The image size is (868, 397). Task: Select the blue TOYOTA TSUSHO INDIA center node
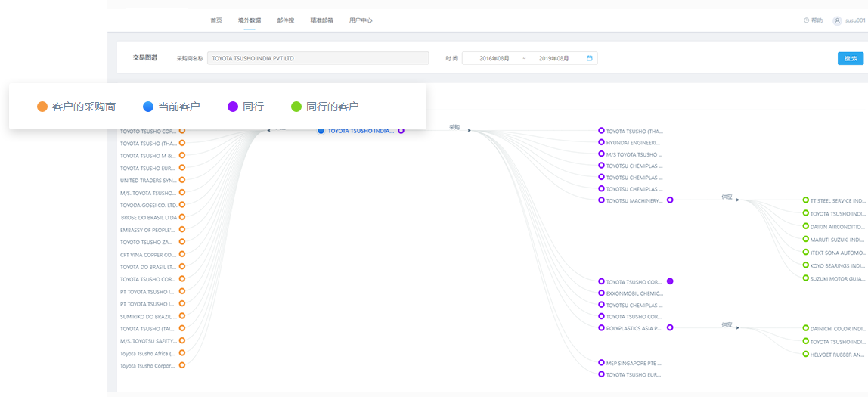pyautogui.click(x=321, y=131)
